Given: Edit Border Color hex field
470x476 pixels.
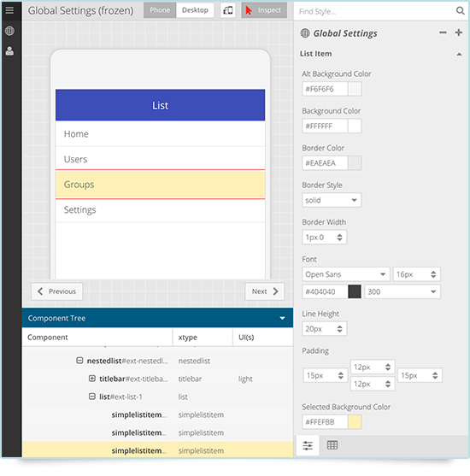Looking at the screenshot, I should tap(325, 163).
